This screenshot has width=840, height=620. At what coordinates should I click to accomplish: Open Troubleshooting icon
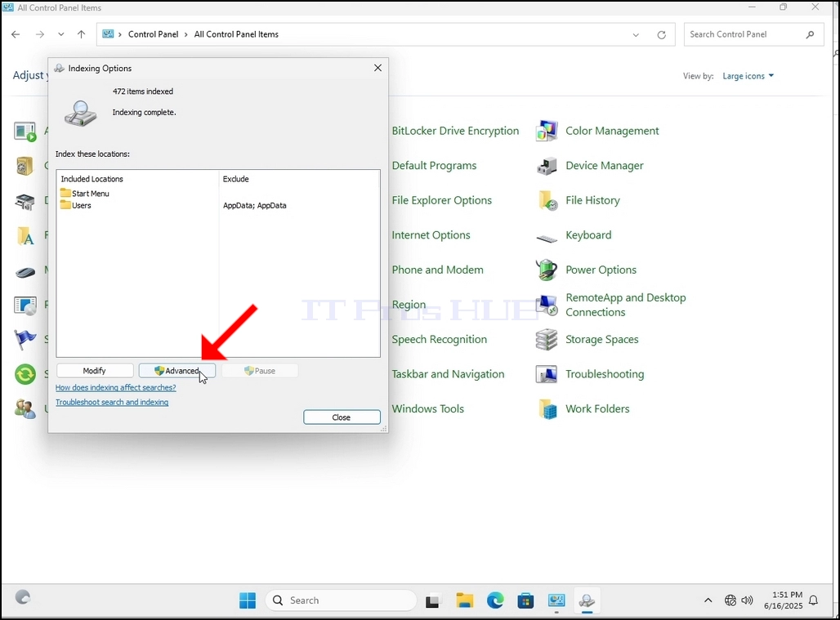(x=547, y=374)
